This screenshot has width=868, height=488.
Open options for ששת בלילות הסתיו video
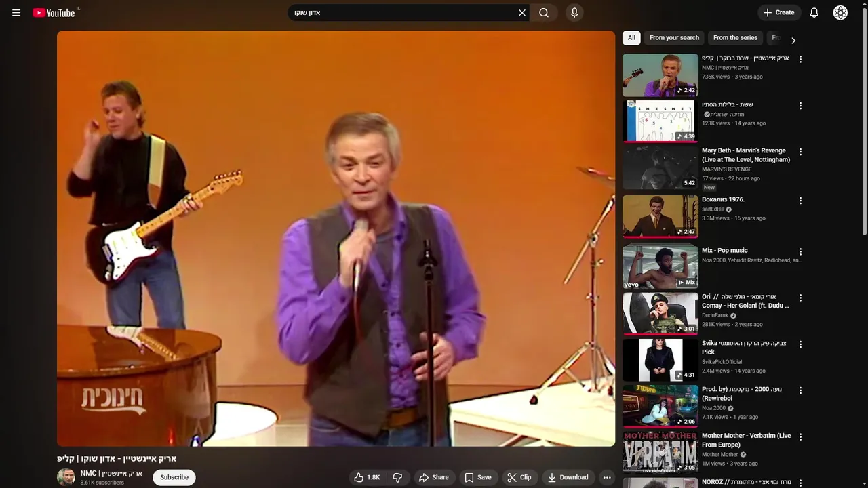800,106
